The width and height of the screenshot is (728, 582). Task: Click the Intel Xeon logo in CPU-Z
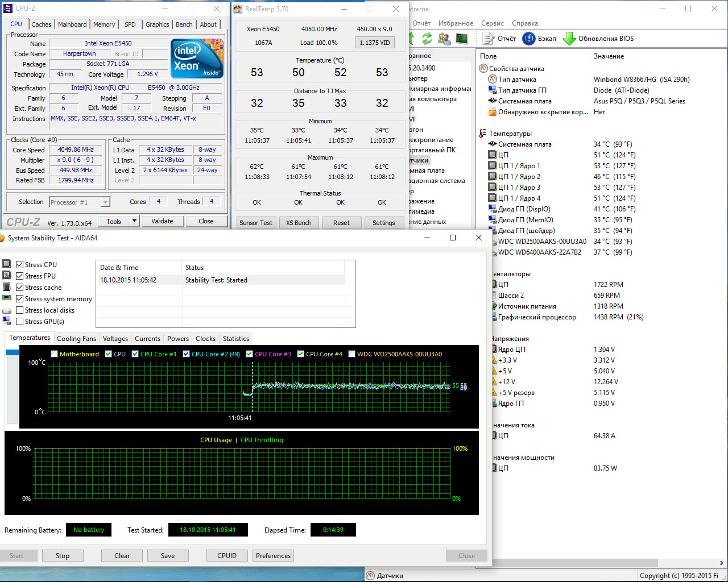coord(197,58)
